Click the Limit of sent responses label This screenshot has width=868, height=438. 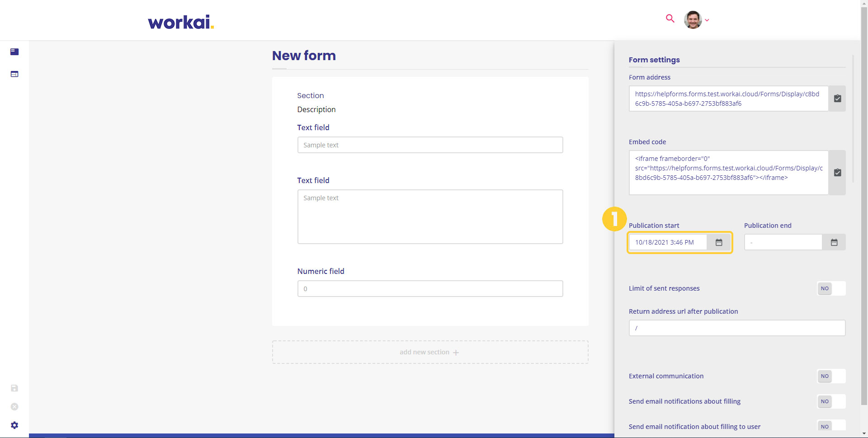(x=664, y=288)
